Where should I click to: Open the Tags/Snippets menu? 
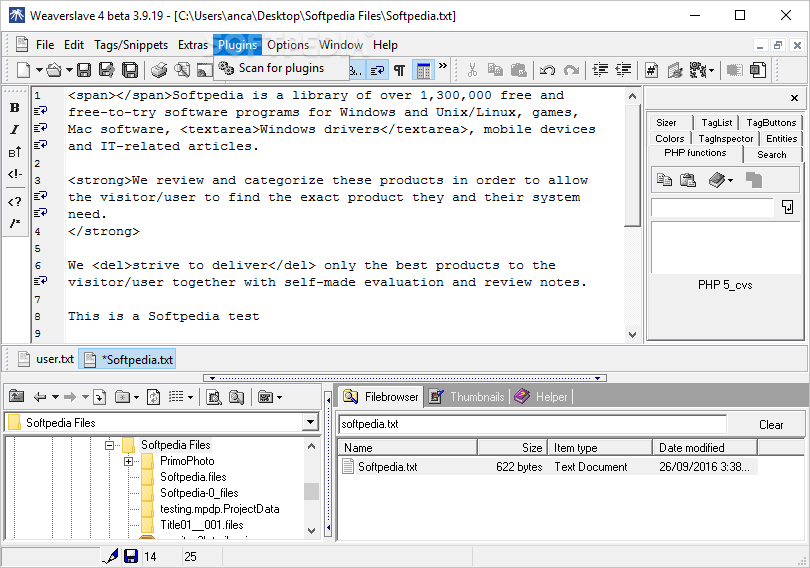tap(131, 45)
